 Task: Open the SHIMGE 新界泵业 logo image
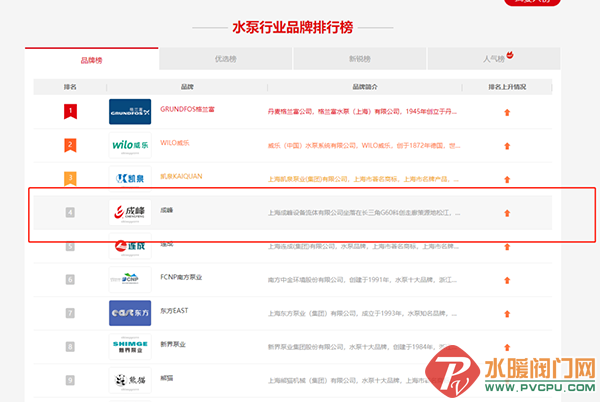coord(130,347)
